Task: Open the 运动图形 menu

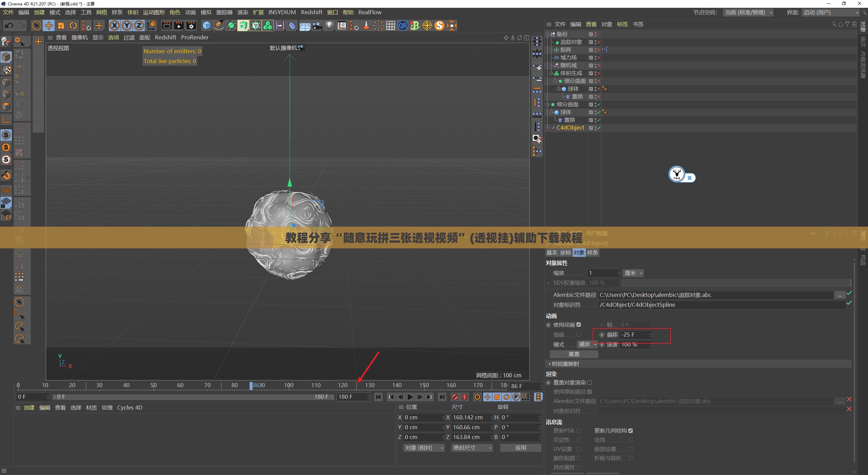Action: point(154,13)
